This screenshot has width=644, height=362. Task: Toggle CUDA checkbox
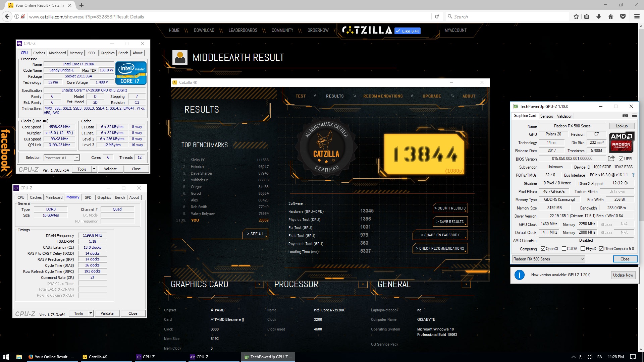[x=564, y=249]
